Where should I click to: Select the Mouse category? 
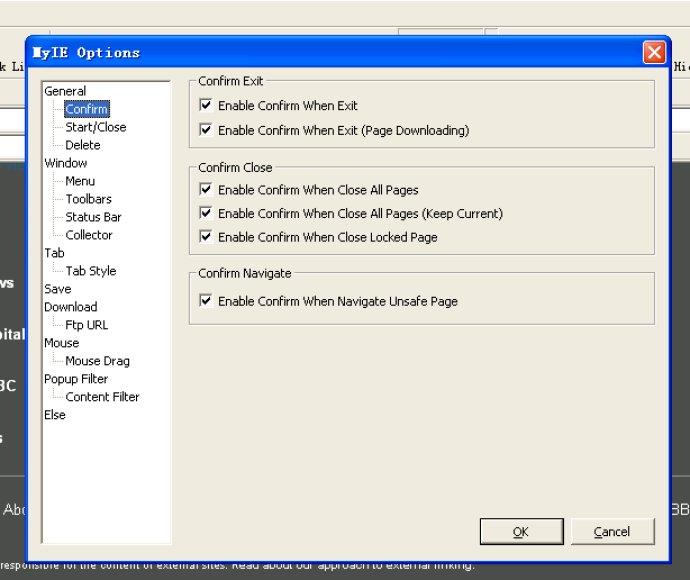pyautogui.click(x=62, y=343)
